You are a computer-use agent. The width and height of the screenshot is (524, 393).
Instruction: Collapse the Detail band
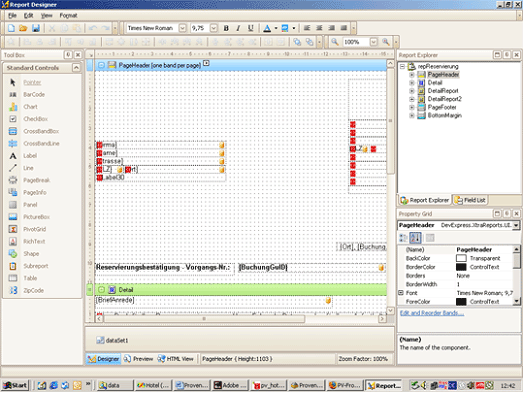tap(101, 290)
